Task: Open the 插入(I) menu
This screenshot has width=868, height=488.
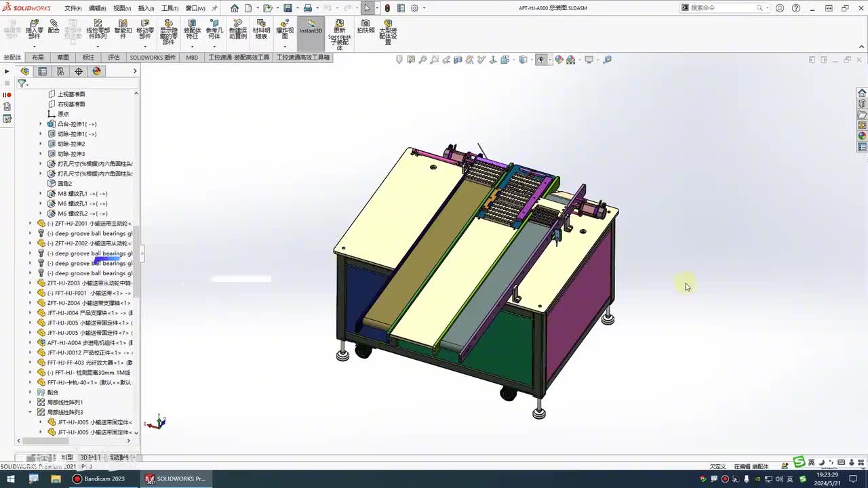Action: click(146, 8)
